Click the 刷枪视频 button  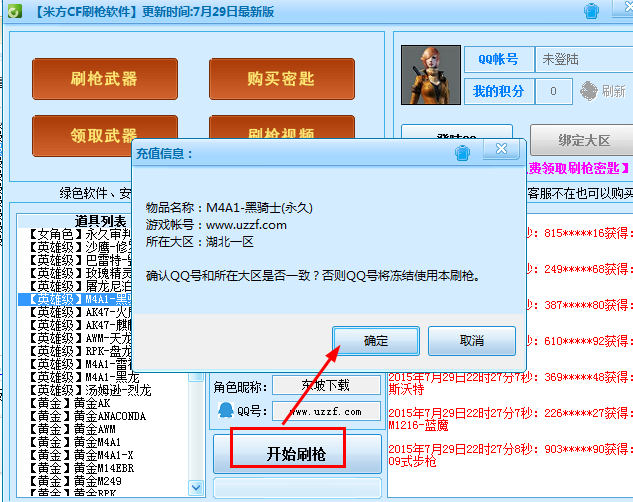pyautogui.click(x=282, y=127)
